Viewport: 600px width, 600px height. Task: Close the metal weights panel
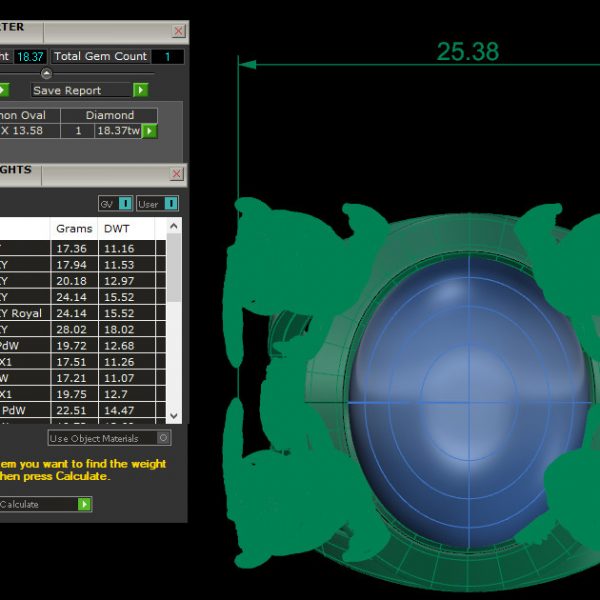pyautogui.click(x=176, y=174)
